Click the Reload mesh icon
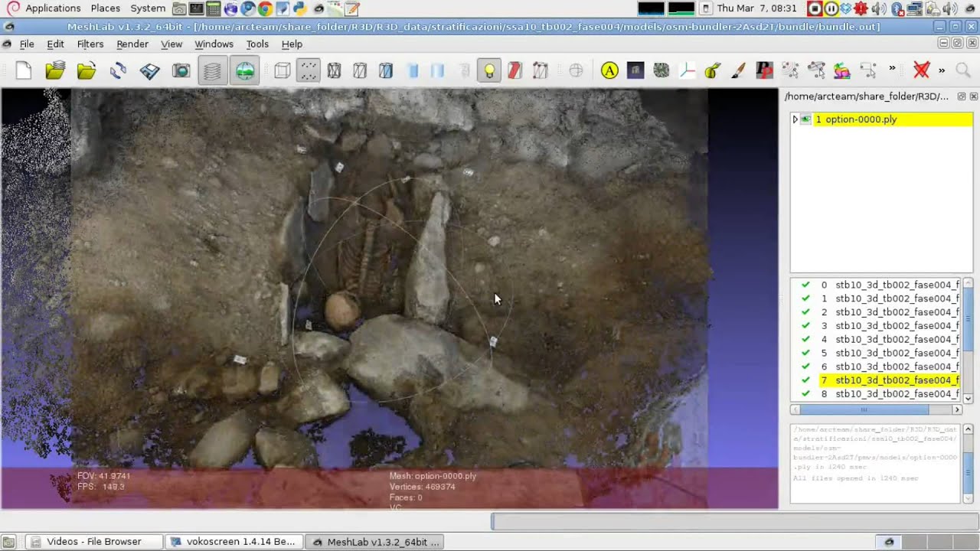 (118, 71)
